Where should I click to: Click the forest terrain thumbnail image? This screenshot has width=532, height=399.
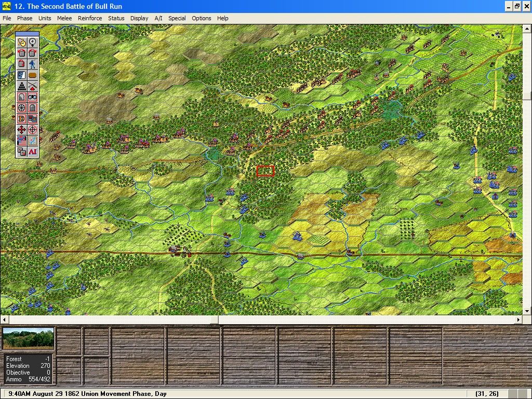[28, 338]
